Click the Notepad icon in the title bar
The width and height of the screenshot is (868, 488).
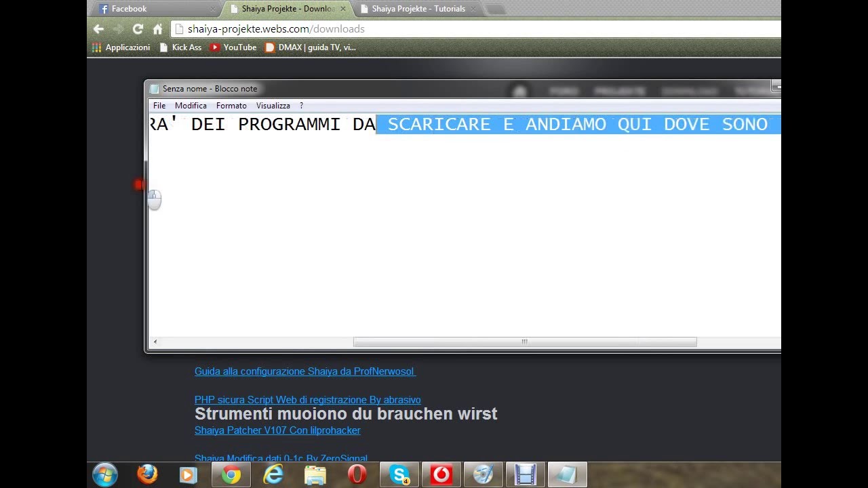coord(154,89)
